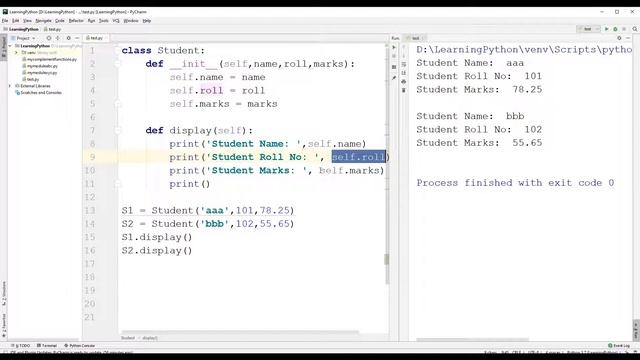Click the Stop icon in Run panel
The height and width of the screenshot is (360, 640).
tap(394, 56)
